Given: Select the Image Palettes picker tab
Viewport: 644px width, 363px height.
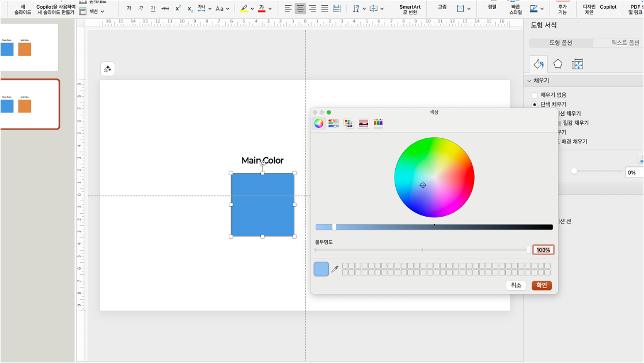Looking at the screenshot, I should tap(363, 123).
